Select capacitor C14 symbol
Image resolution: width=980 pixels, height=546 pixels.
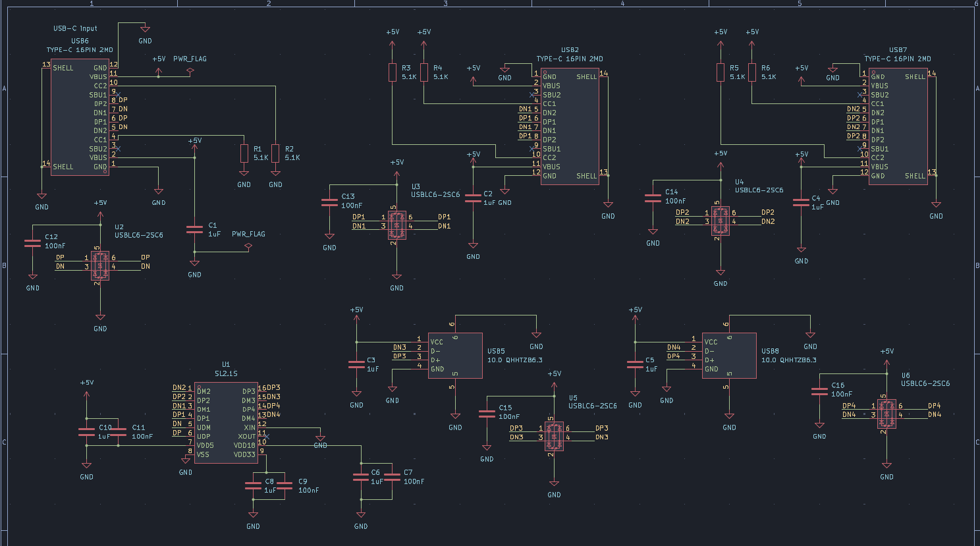point(653,198)
